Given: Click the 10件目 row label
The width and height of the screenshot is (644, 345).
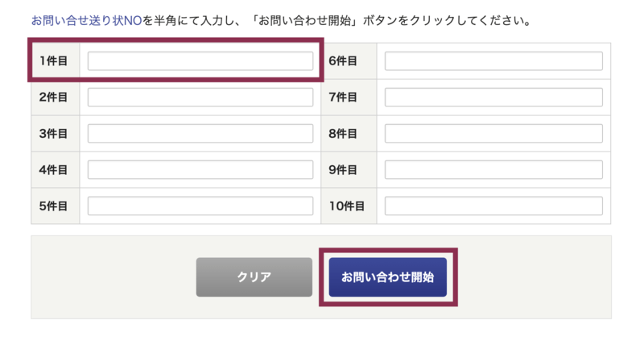Looking at the screenshot, I should 347,206.
